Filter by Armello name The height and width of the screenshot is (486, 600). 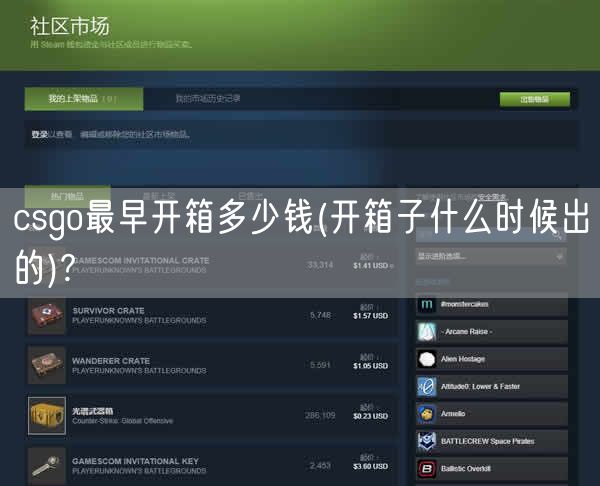[453, 414]
